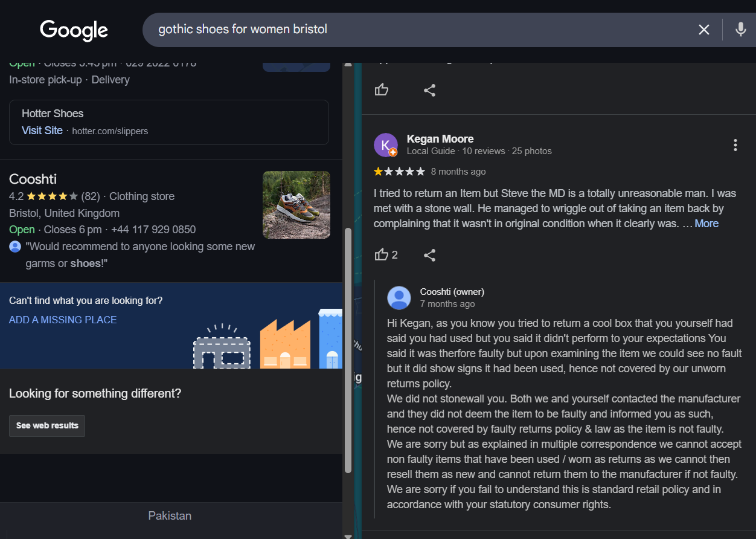Click the Bristol, United Kingdom address text
This screenshot has width=756, height=539.
pos(65,213)
